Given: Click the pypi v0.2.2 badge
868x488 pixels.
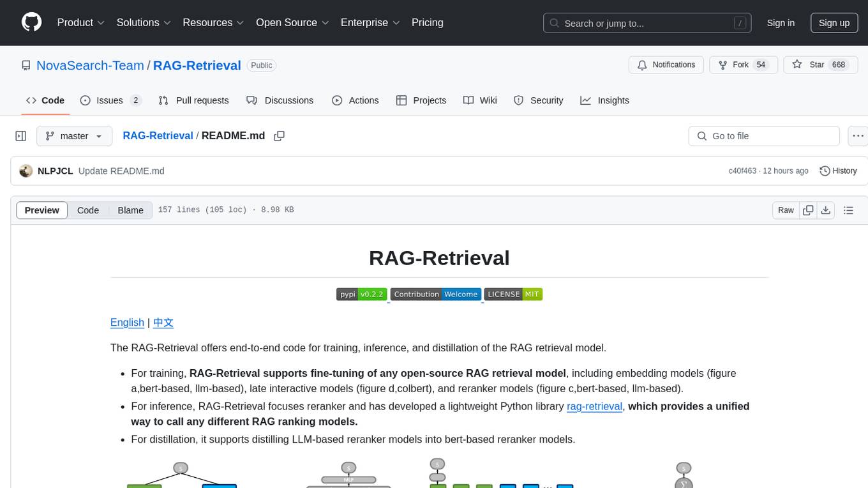Looking at the screenshot, I should coord(362,294).
